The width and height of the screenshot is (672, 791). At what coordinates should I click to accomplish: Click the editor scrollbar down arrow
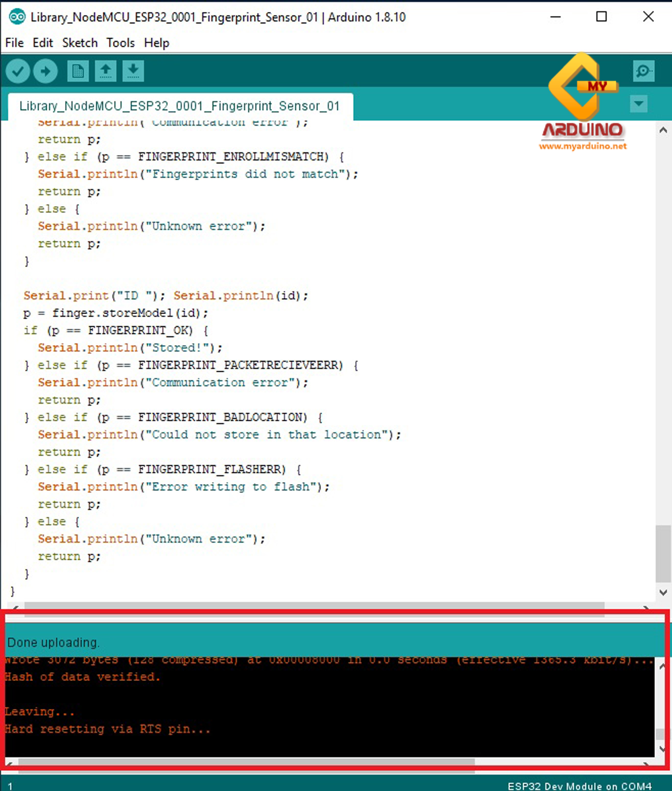663,592
